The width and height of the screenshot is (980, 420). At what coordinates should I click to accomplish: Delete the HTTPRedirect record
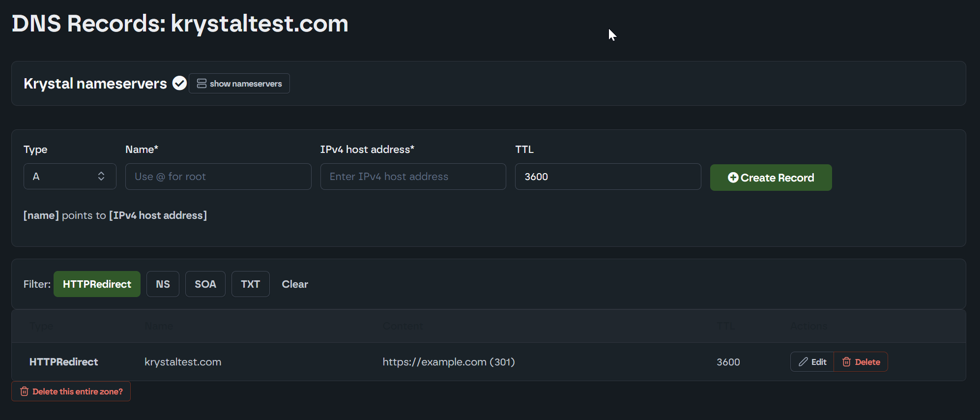861,362
